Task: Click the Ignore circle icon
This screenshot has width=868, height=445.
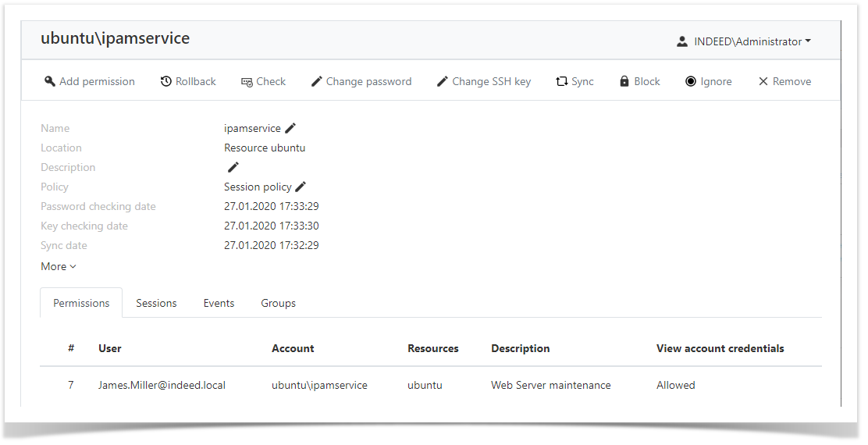Action: coord(691,81)
